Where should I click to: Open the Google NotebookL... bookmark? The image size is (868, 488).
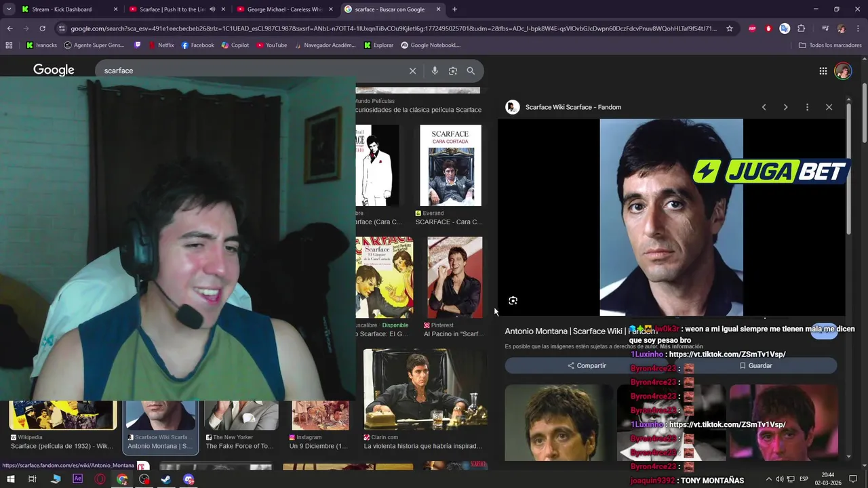(431, 45)
